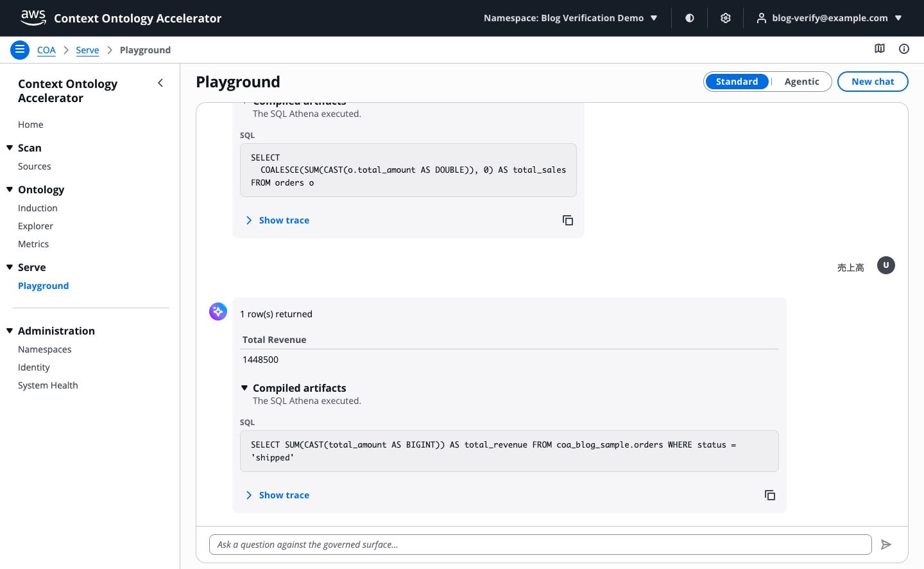Open the tutorial map icon
Image resolution: width=924 pixels, height=569 pixels.
click(880, 49)
